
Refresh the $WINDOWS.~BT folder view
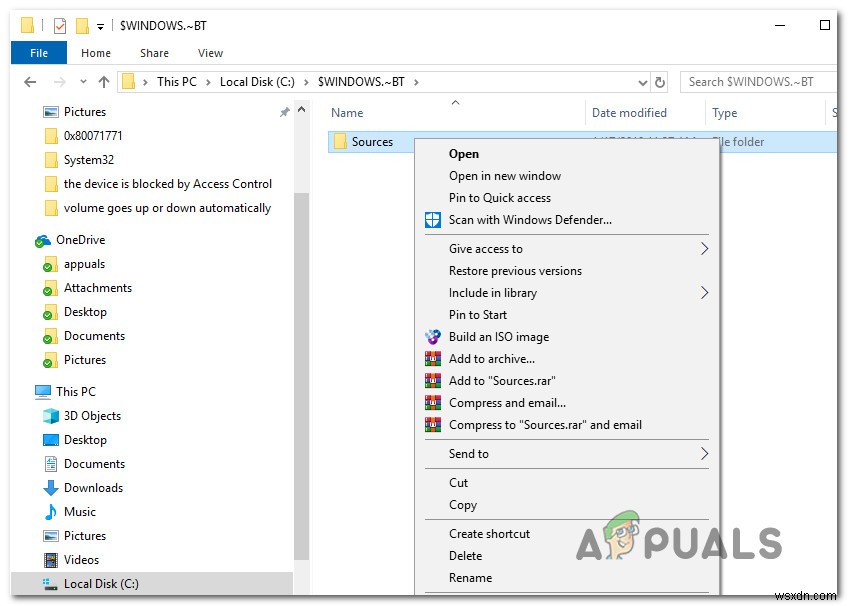coord(658,81)
